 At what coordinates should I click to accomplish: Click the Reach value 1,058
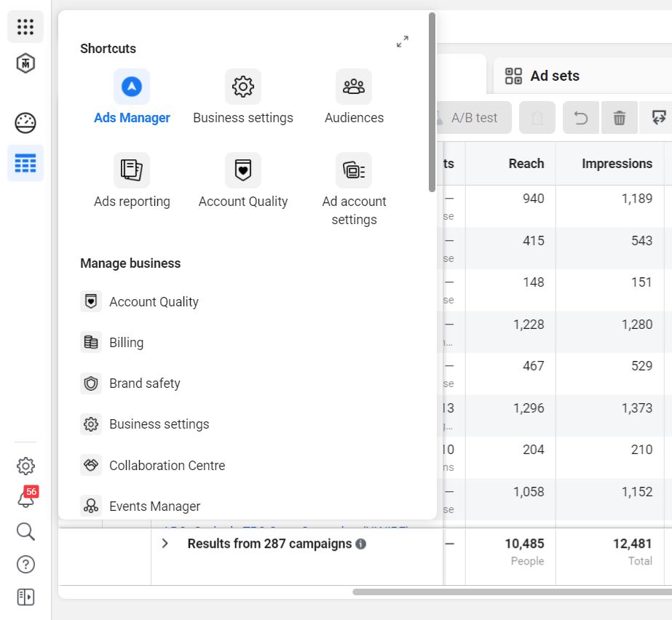[x=529, y=491]
